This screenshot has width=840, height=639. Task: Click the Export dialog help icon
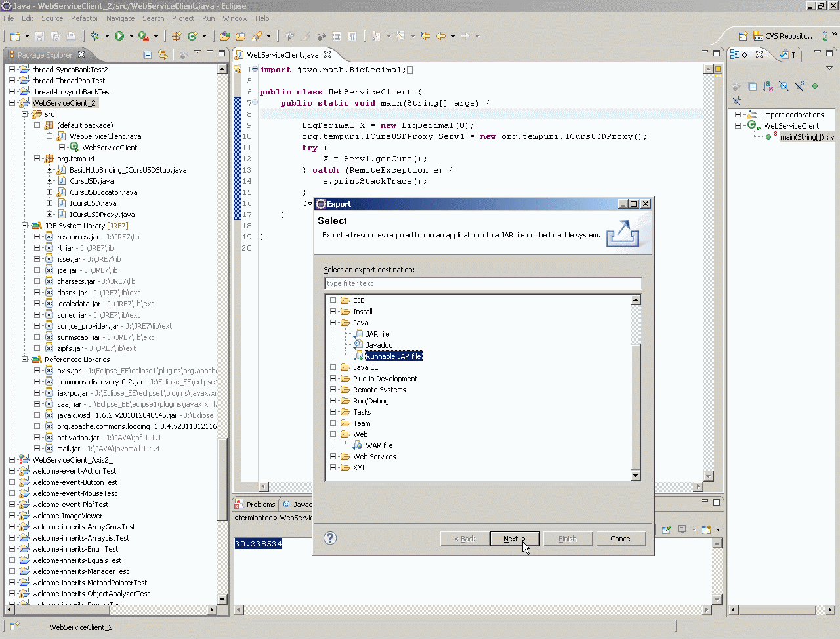(x=330, y=539)
